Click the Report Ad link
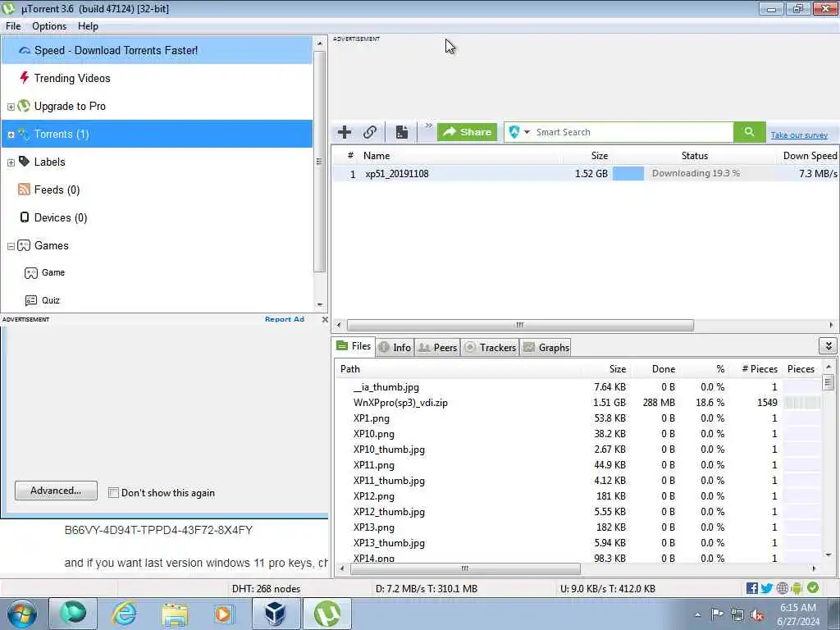The width and height of the screenshot is (840, 630). [285, 319]
